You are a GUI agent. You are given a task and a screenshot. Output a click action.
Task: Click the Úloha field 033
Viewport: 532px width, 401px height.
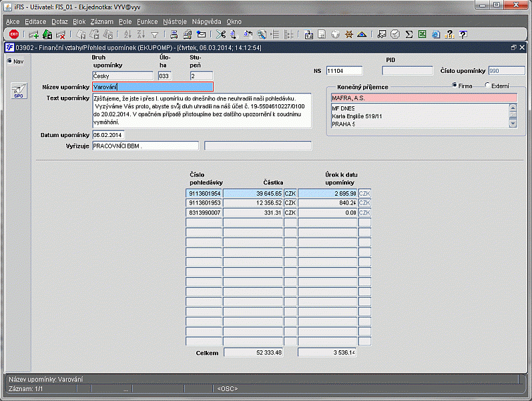[165, 76]
